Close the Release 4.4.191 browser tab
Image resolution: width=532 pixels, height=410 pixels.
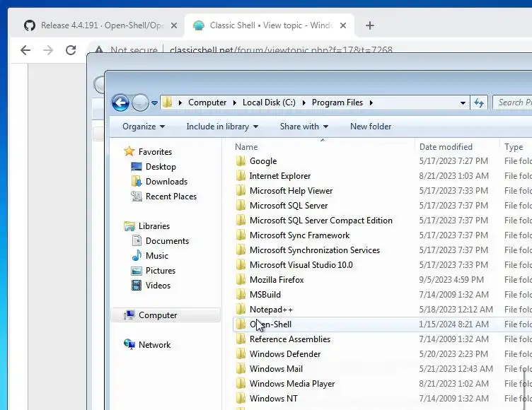174,25
